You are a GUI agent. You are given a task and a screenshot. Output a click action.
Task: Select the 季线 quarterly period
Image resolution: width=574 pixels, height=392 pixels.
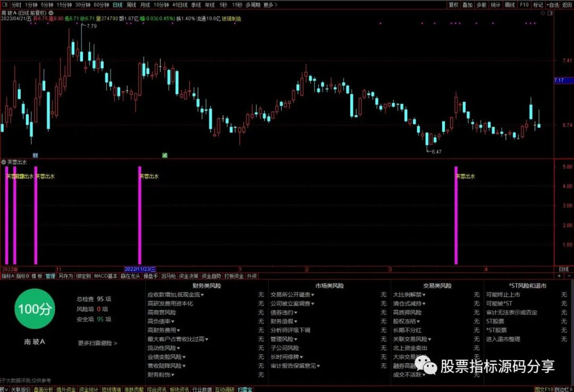pyautogui.click(x=196, y=5)
